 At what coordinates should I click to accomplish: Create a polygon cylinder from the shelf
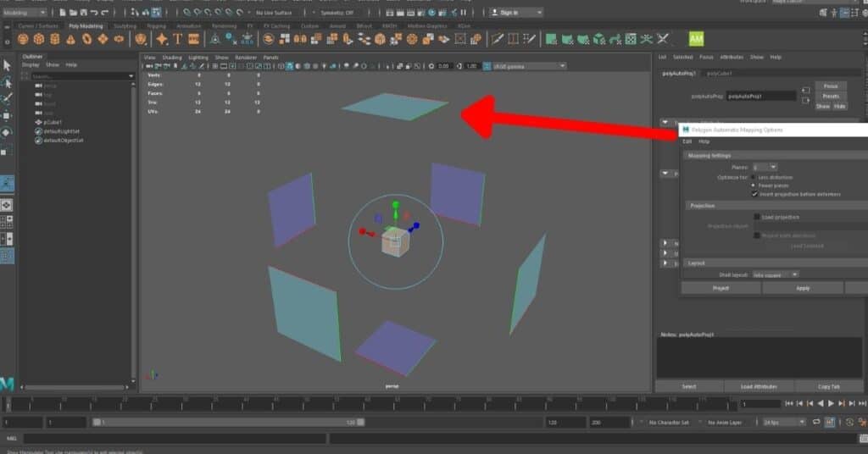55,39
